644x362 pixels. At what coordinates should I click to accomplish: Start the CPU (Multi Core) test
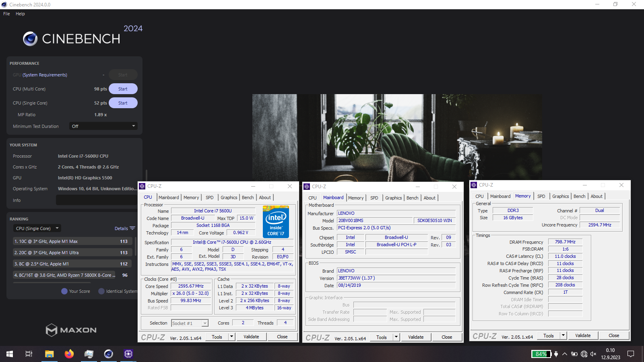click(x=123, y=89)
